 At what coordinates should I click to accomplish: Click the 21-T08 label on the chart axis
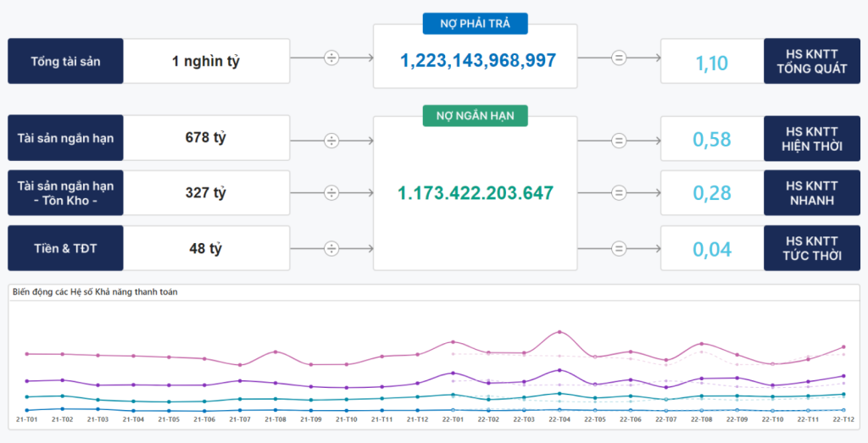coord(275,419)
